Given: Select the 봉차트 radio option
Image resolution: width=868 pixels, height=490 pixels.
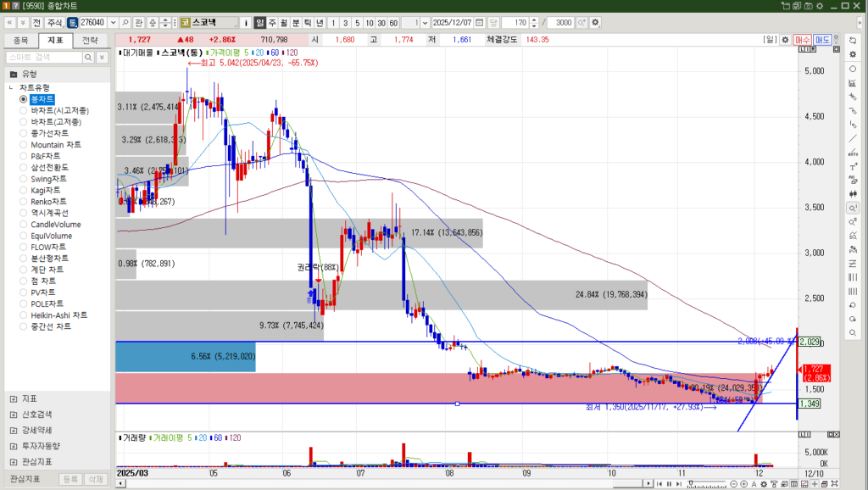Looking at the screenshot, I should (x=24, y=99).
